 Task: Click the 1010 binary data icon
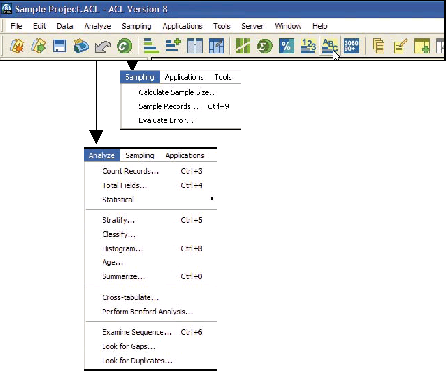pos(351,46)
